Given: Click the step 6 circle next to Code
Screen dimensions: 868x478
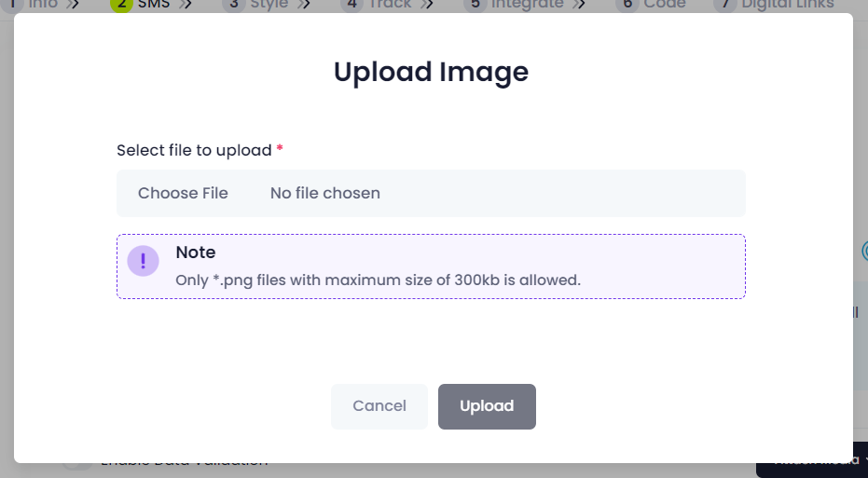Looking at the screenshot, I should [627, 6].
